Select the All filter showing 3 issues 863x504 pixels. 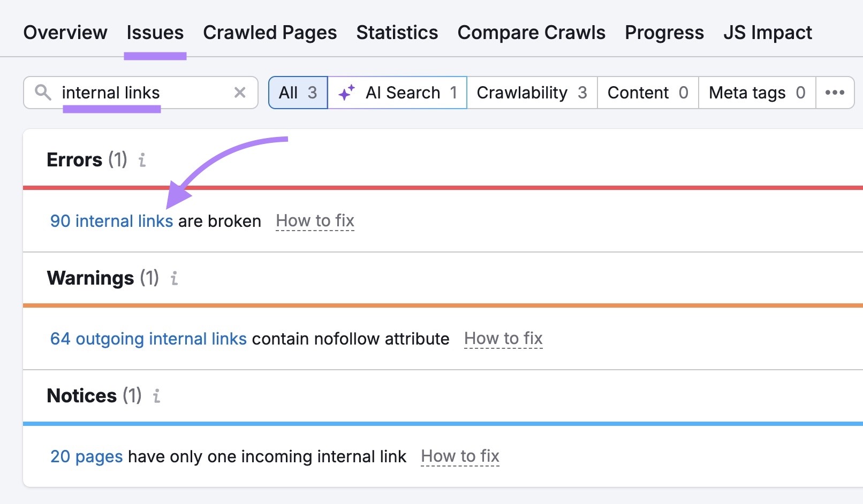pos(298,92)
